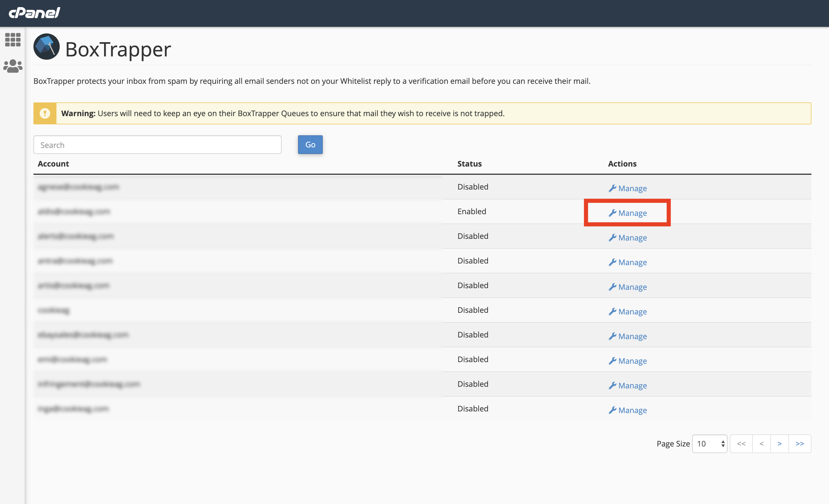Click Manage link in seventh row

(632, 336)
